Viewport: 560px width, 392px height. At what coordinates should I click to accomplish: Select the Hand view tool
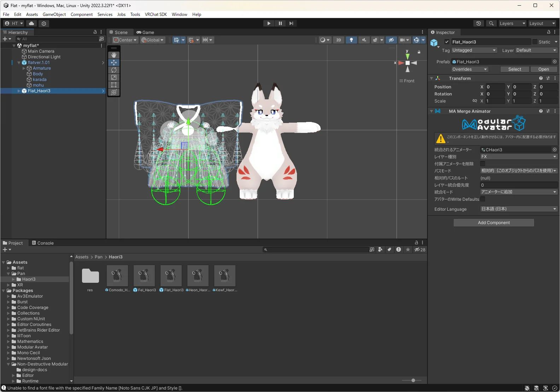click(x=113, y=55)
